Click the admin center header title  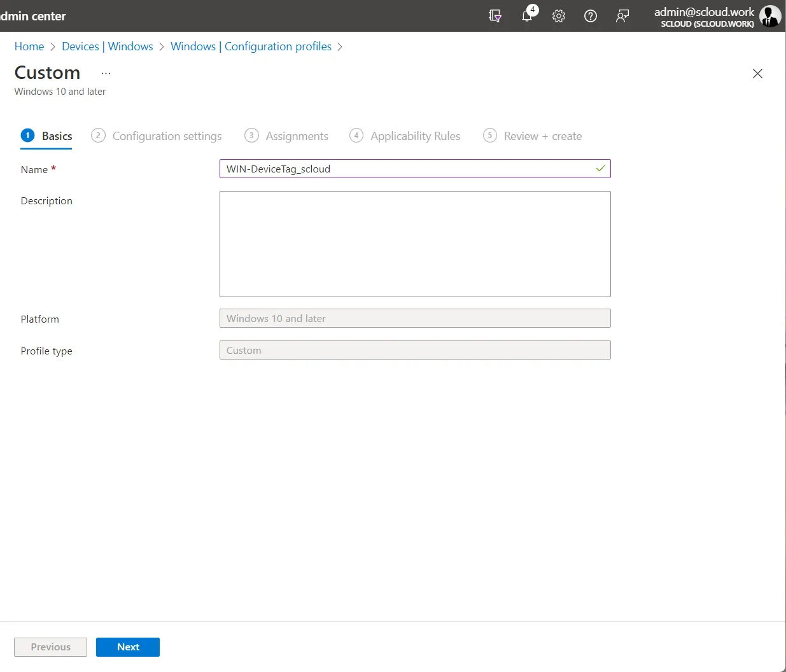point(33,16)
